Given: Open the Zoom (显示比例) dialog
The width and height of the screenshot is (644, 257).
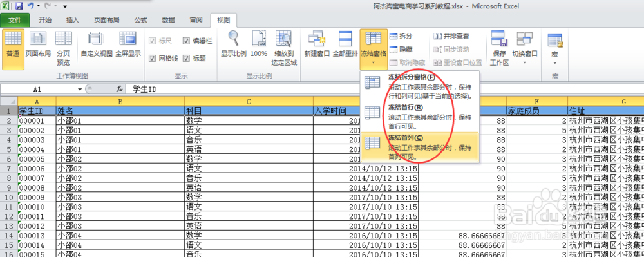Looking at the screenshot, I should coord(233,44).
